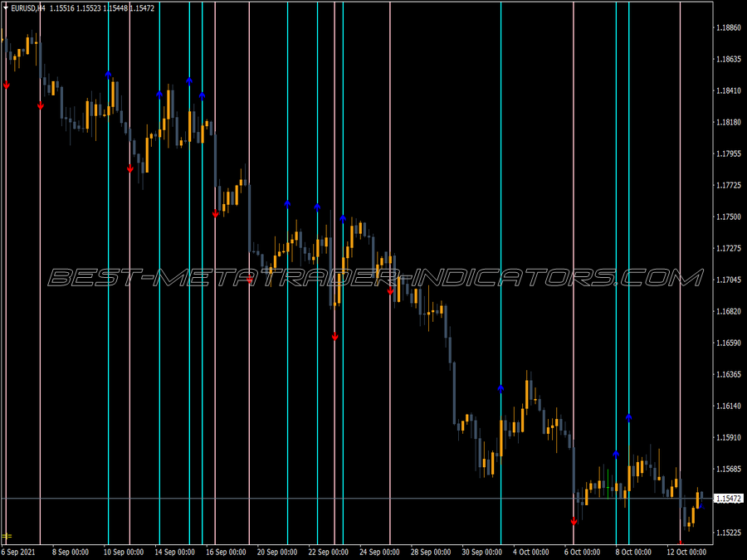
Task: Click price level 1.16140 on the price axis
Action: click(x=729, y=406)
